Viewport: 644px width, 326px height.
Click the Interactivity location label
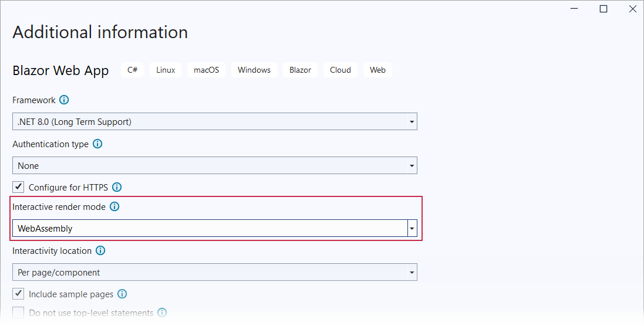click(52, 251)
